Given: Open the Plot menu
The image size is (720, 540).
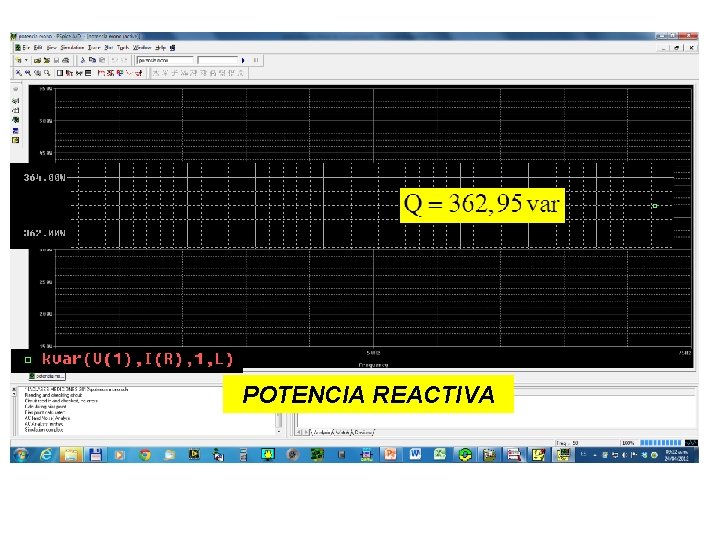Looking at the screenshot, I should [109, 48].
